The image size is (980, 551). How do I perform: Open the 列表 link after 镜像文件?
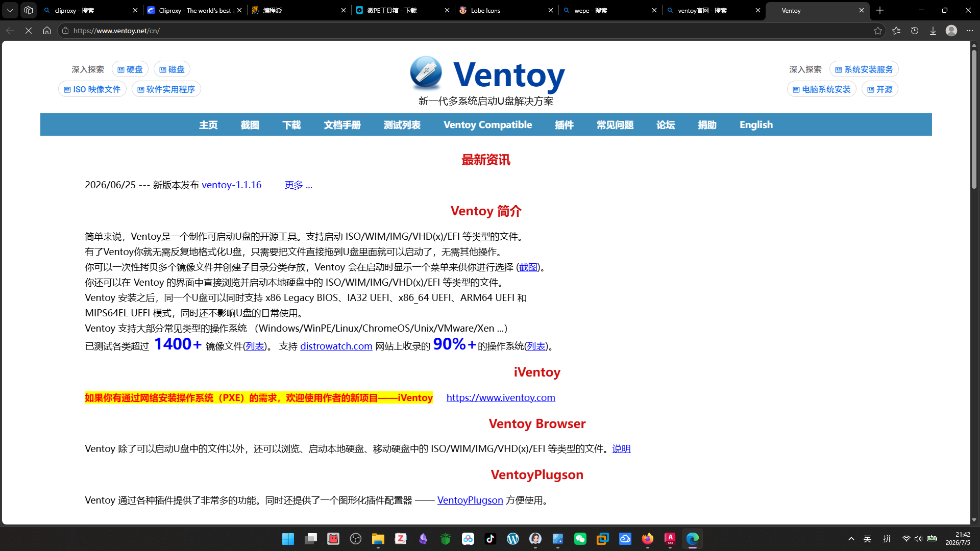point(255,346)
